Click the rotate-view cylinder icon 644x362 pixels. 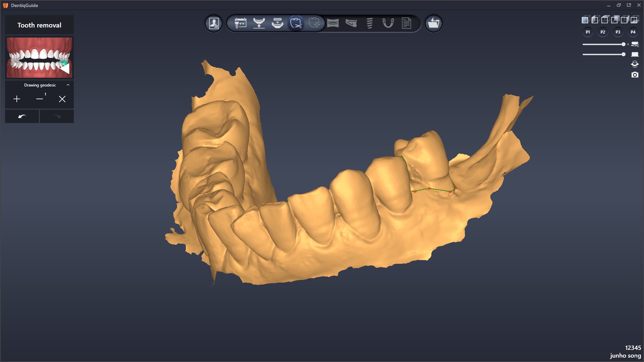pyautogui.click(x=635, y=64)
